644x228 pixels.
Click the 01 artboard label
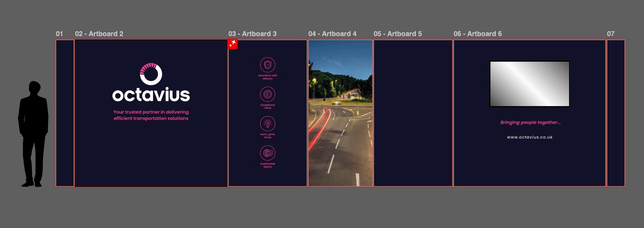pyautogui.click(x=59, y=34)
